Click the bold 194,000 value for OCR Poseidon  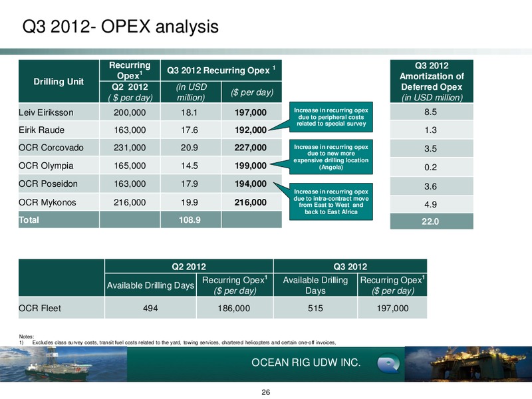point(251,184)
